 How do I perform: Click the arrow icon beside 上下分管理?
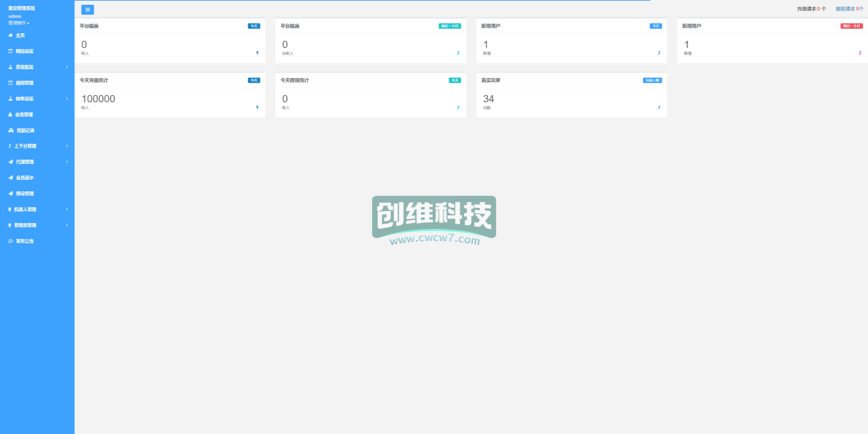pyautogui.click(x=10, y=146)
